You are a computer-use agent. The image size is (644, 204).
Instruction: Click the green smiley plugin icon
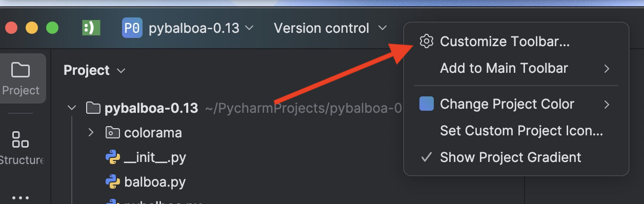[91, 28]
